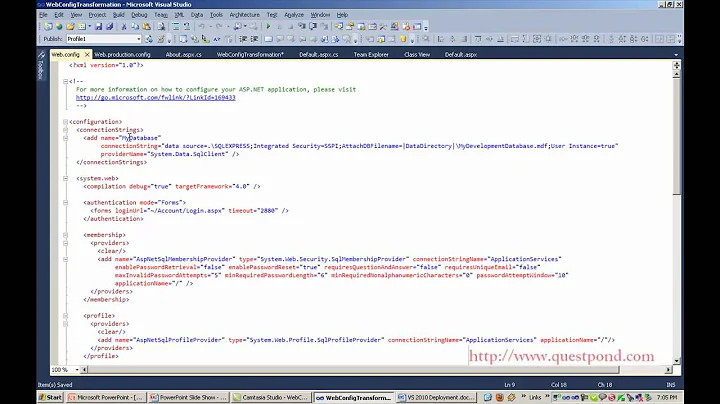Click the Windows Start button
This screenshot has width=720, height=404.
tap(51, 397)
